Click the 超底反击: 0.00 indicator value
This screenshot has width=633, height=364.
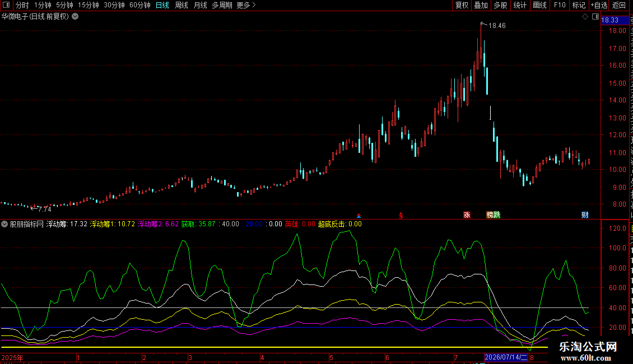(340, 224)
